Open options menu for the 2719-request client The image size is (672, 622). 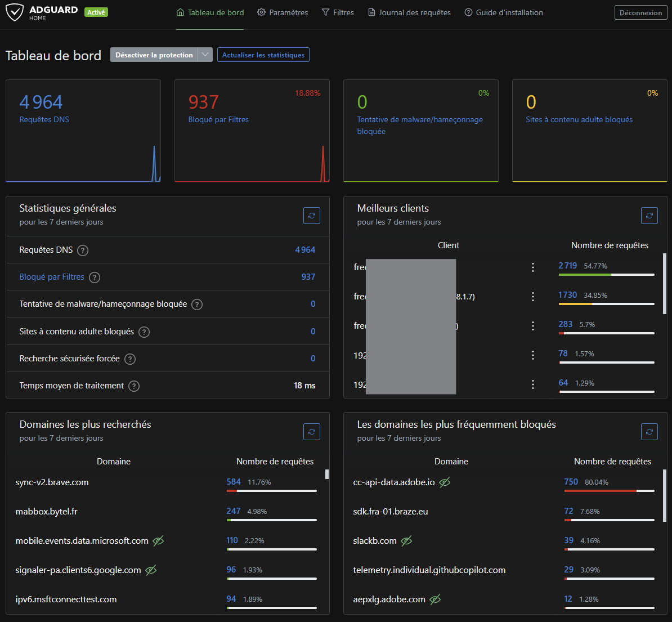[x=533, y=267]
